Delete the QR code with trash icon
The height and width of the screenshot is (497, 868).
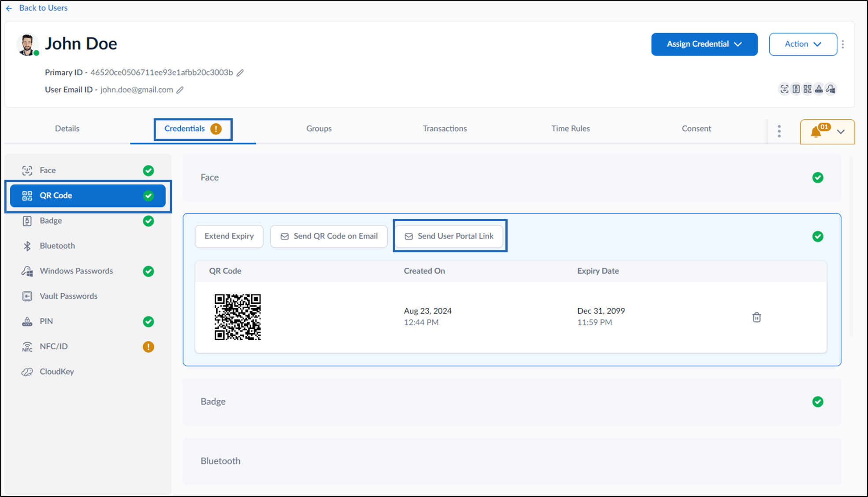tap(757, 317)
